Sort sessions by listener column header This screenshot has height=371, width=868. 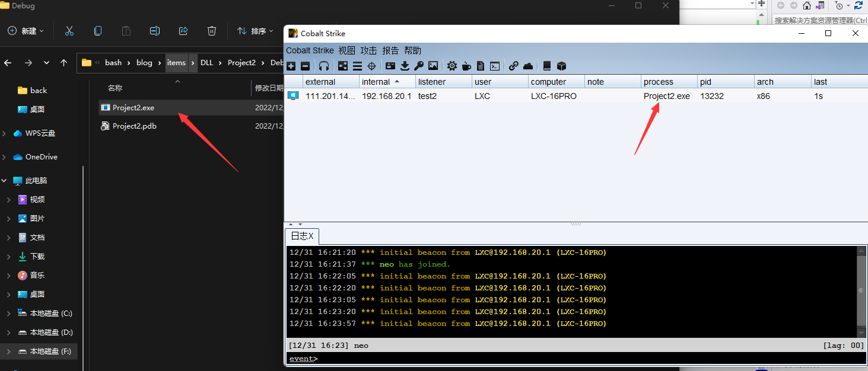click(x=444, y=82)
